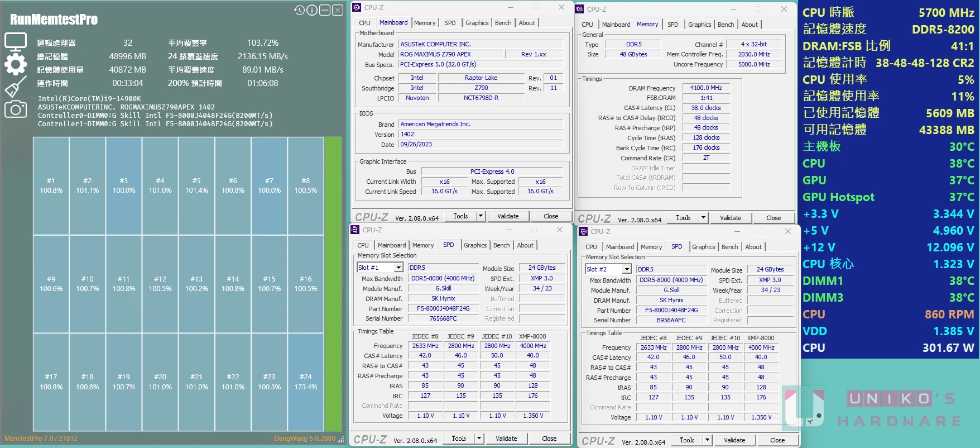Click the CPU-Z app icon in the Slot #2 SPD window title bar

click(x=583, y=231)
